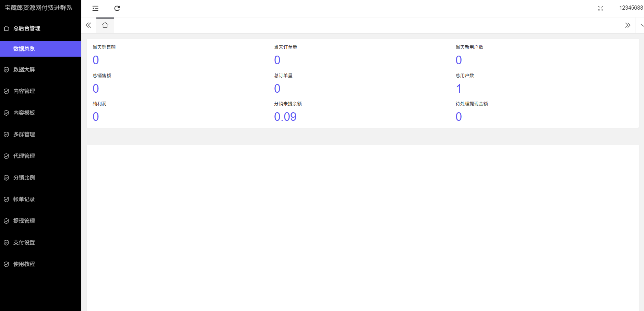Open the tab options dropdown arrow
Image resolution: width=644 pixels, height=311 pixels.
tap(641, 25)
